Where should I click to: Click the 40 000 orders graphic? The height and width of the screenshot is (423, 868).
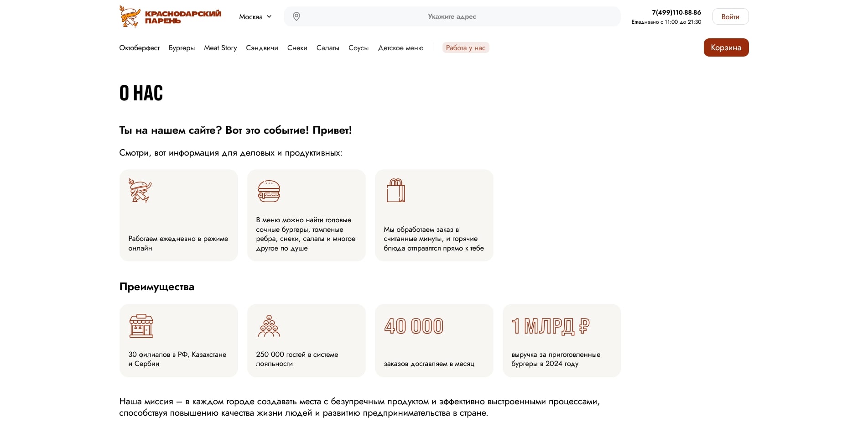click(x=414, y=326)
